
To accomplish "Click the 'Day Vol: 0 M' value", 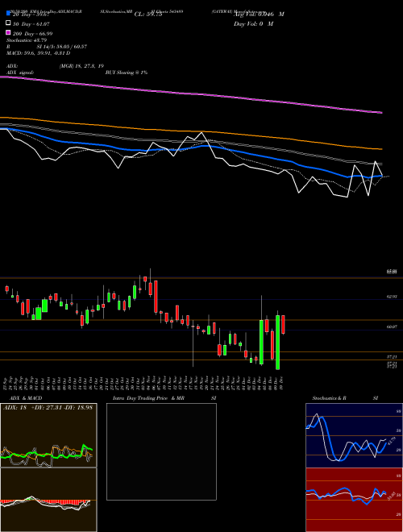I will click(x=253, y=23).
